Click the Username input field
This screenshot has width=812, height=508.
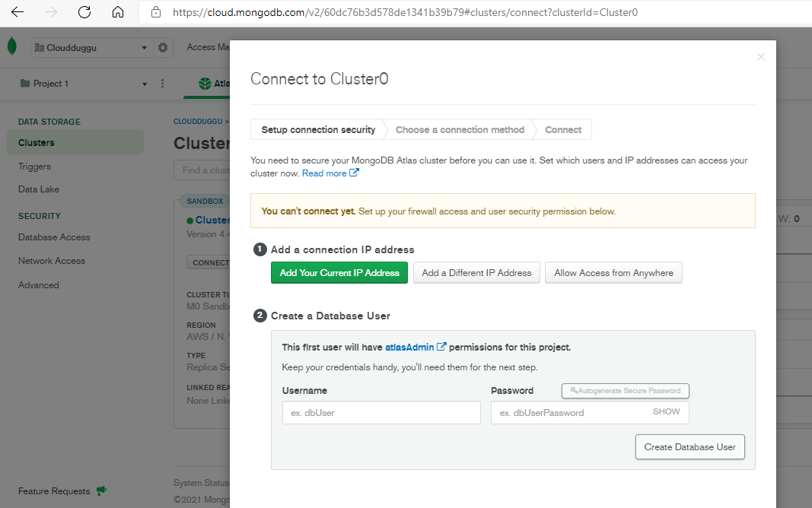click(x=381, y=413)
